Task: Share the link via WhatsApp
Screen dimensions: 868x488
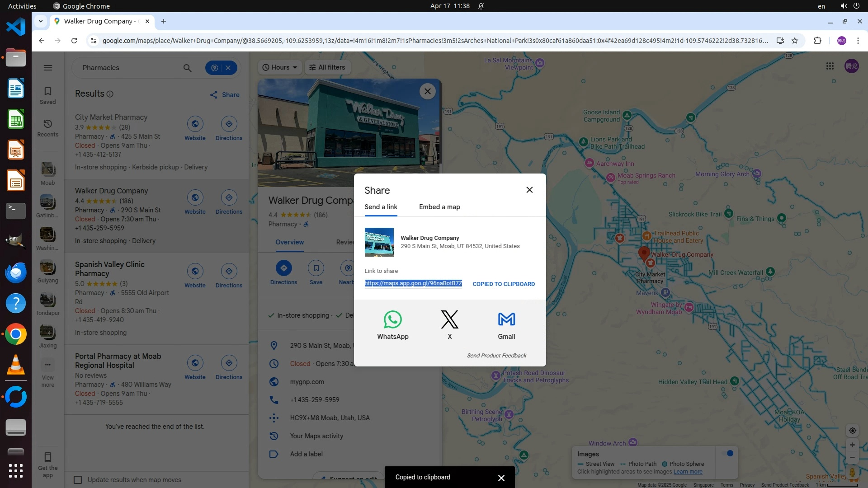Action: click(x=392, y=324)
